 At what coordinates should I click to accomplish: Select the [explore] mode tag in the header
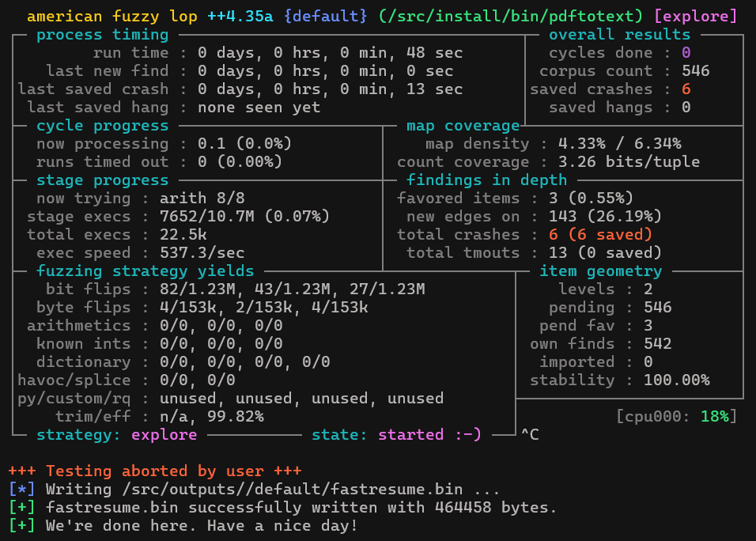695,16
